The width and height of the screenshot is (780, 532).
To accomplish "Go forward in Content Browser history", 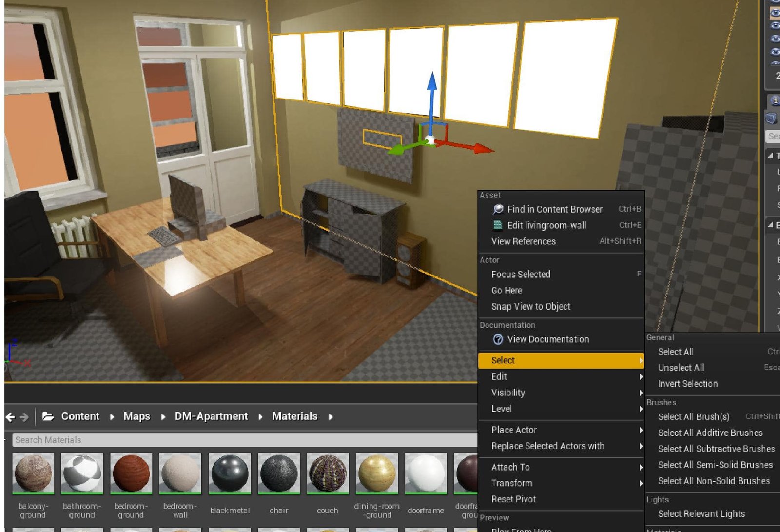I will 24,417.
